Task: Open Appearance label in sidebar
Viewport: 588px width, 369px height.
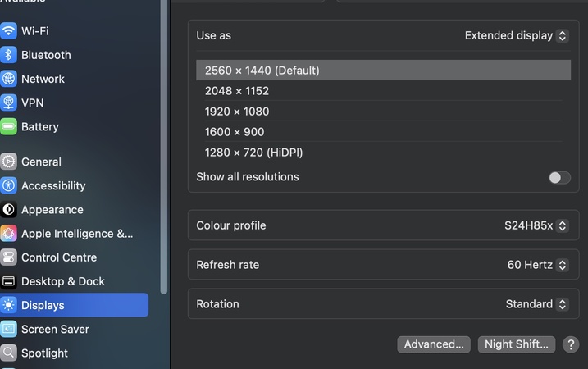Action: (x=52, y=210)
